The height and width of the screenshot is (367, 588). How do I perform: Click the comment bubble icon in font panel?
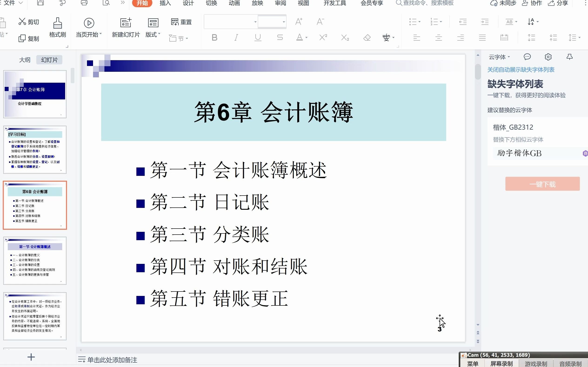tap(527, 57)
